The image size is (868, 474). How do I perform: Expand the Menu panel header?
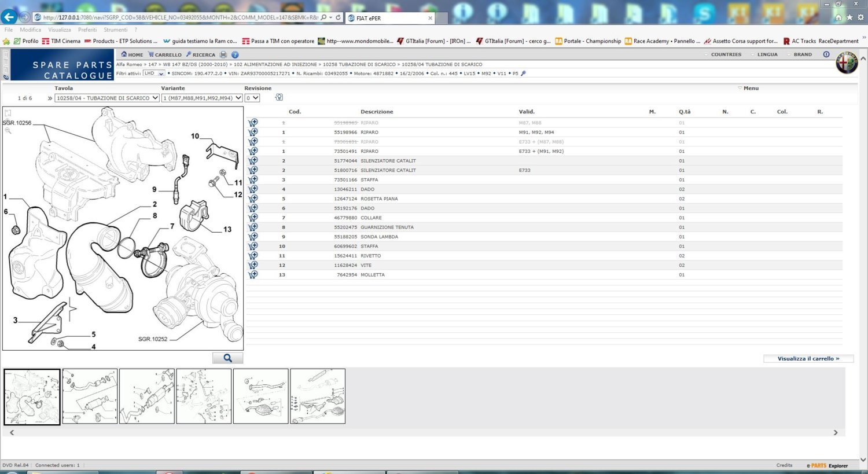tap(748, 88)
